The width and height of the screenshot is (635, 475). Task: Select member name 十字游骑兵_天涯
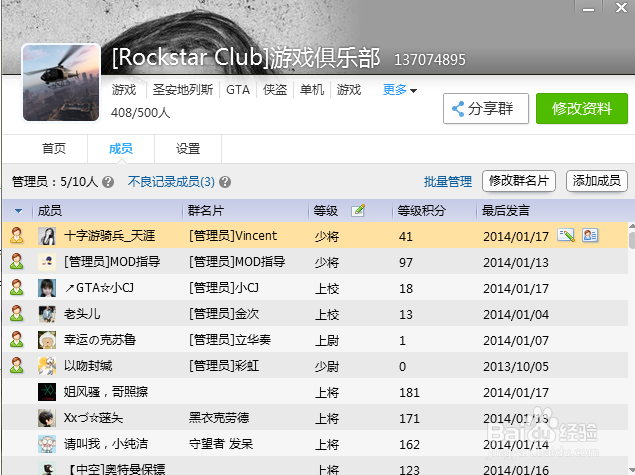tap(109, 236)
